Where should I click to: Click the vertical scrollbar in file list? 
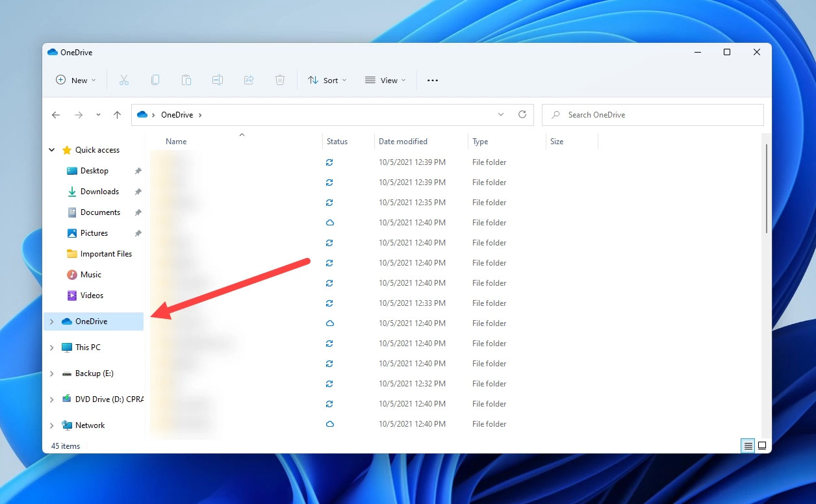tap(767, 188)
